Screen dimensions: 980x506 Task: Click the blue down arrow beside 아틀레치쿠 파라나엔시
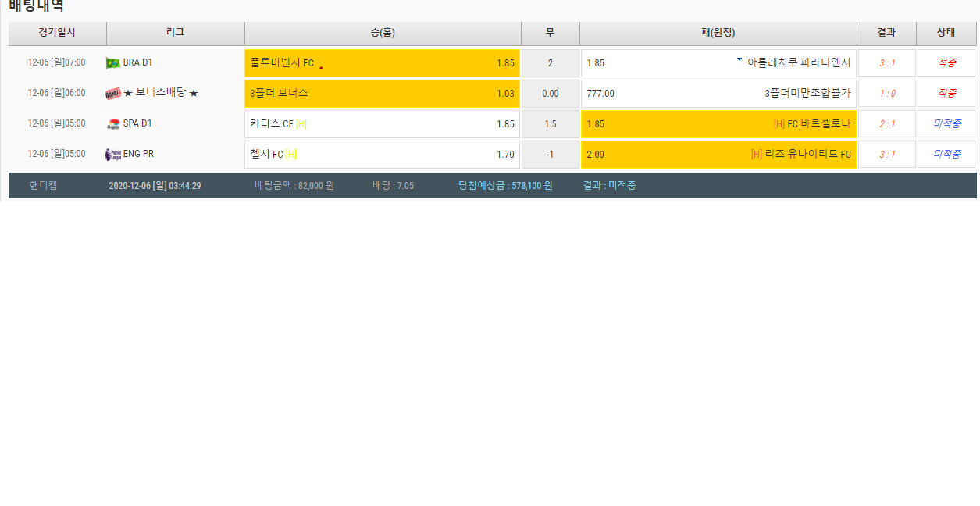(739, 59)
